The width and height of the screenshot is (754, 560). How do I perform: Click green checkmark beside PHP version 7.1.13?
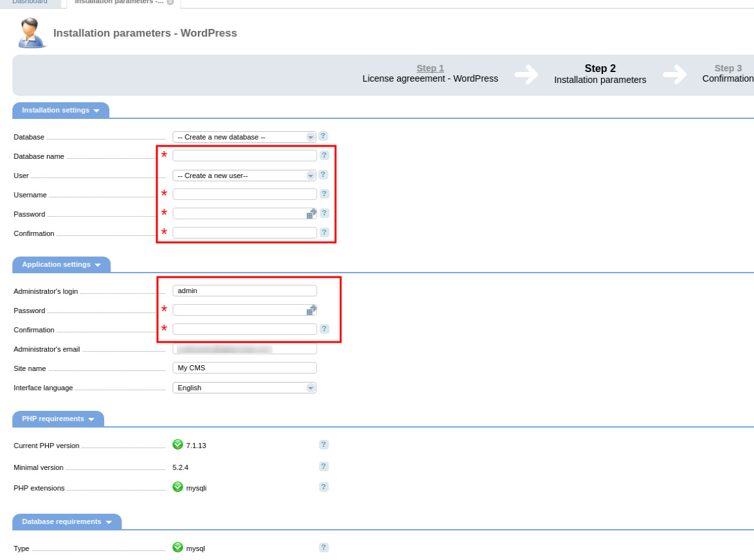(177, 445)
